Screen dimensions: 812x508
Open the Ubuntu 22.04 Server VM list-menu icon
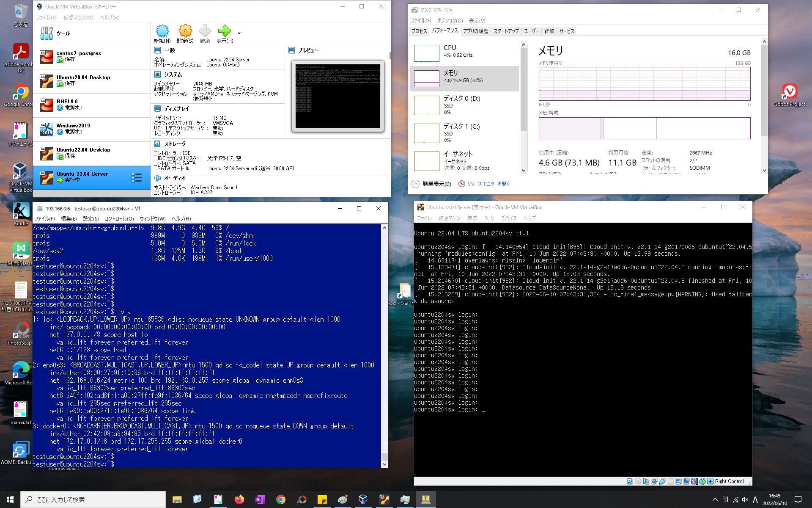pos(137,178)
